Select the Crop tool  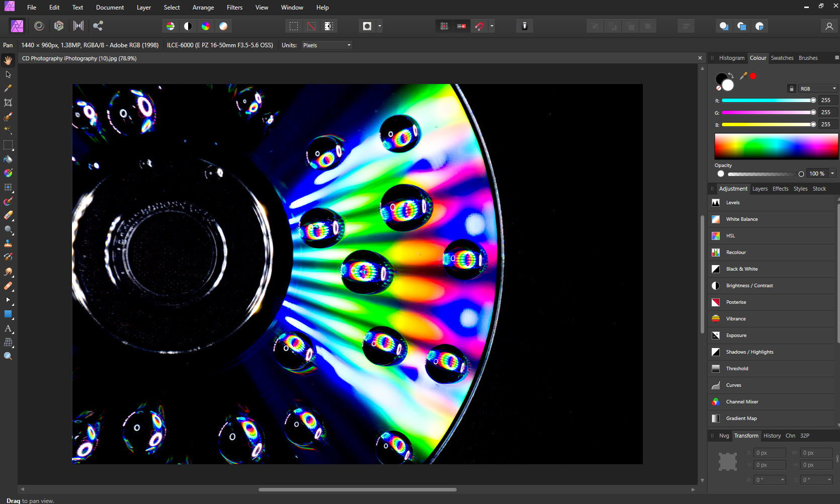tap(8, 103)
